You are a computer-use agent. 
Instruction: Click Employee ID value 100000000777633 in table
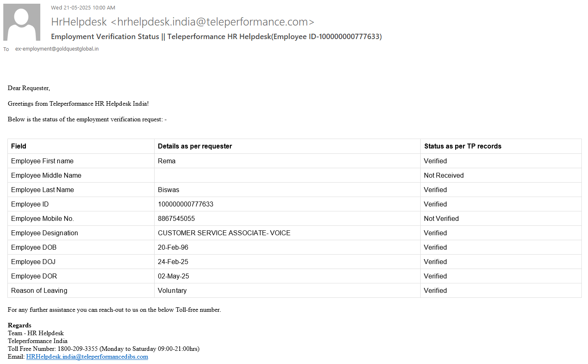coord(185,204)
